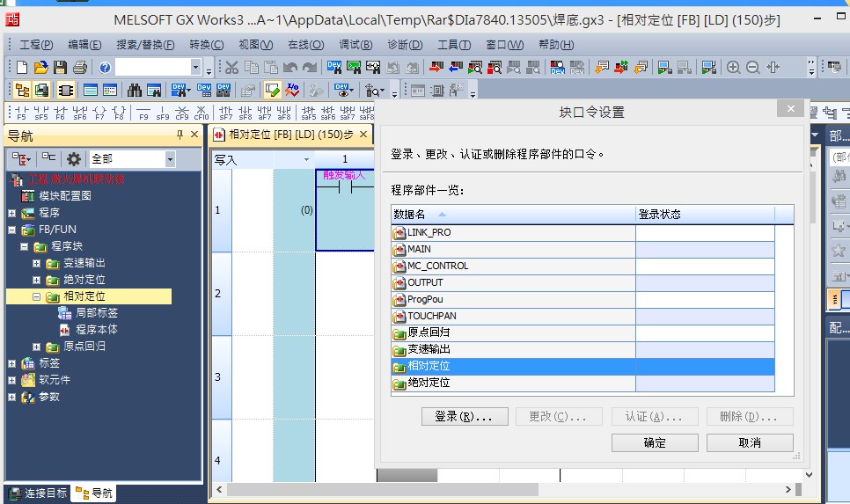Click the Print icon in toolbar
This screenshot has height=504, width=850.
79,68
